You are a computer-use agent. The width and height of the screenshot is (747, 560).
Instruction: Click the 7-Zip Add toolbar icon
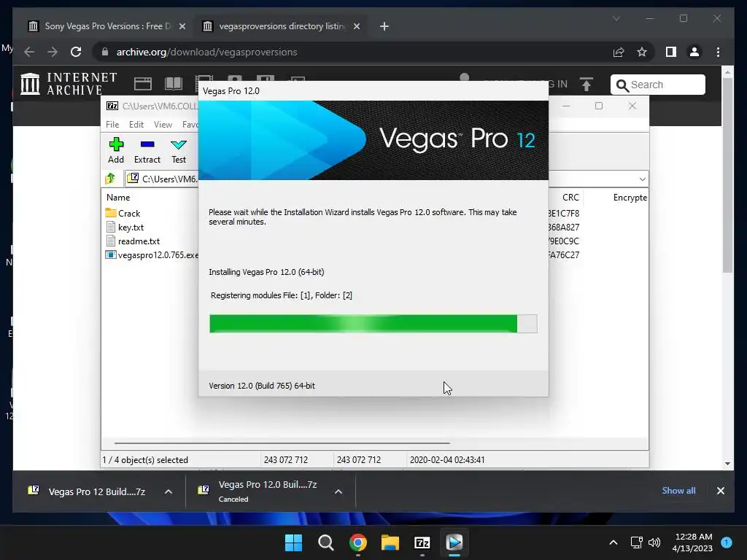tap(116, 150)
